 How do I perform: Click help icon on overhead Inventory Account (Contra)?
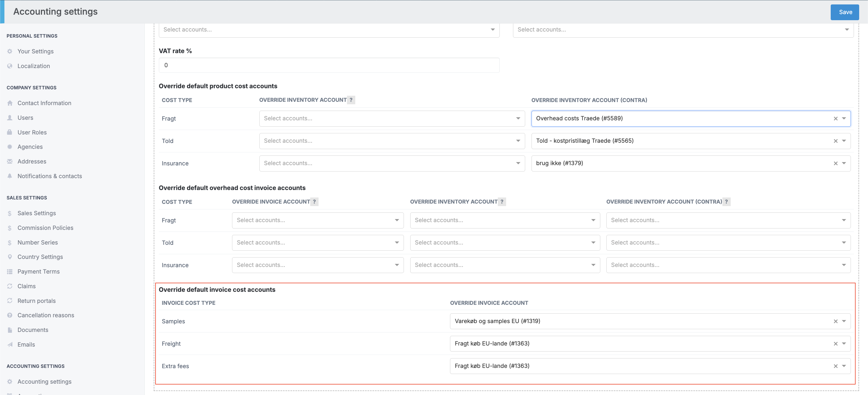click(726, 202)
